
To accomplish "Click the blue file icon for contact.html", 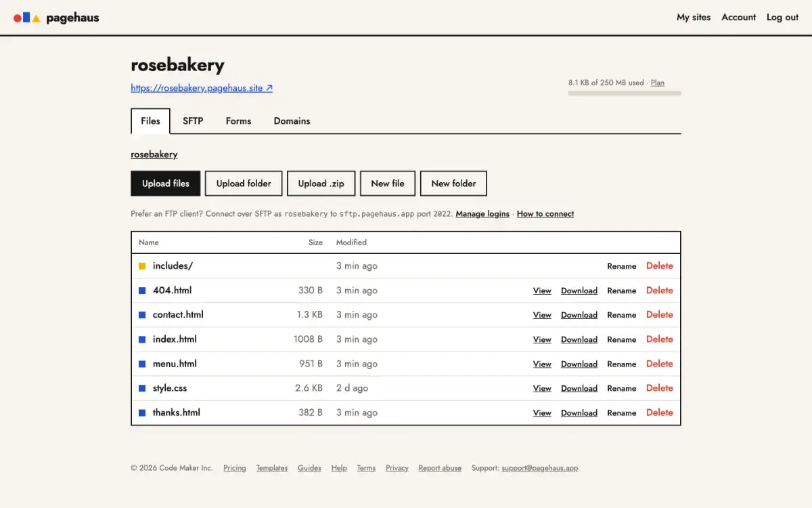I will tap(142, 315).
